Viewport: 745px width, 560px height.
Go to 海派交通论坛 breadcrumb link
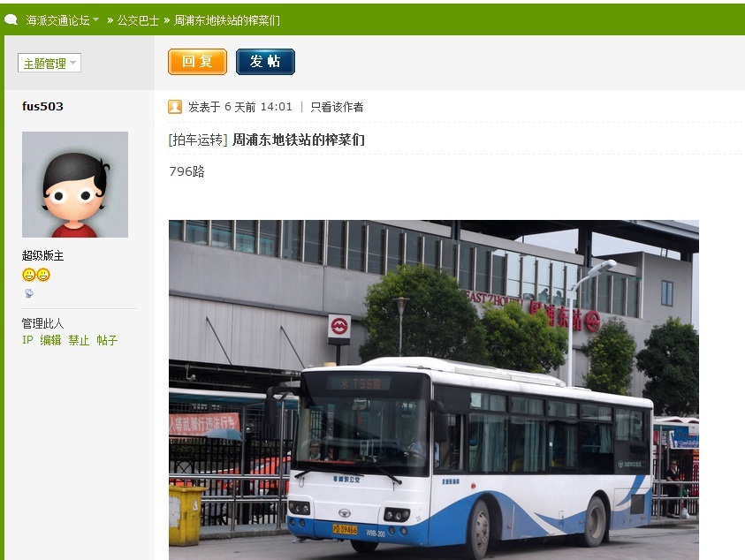(57, 20)
